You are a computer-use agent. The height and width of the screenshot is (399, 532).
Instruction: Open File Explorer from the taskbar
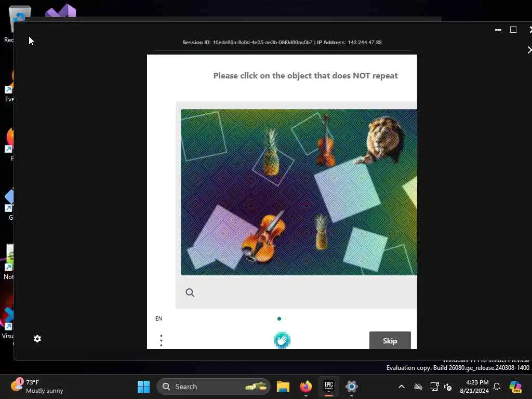(283, 387)
